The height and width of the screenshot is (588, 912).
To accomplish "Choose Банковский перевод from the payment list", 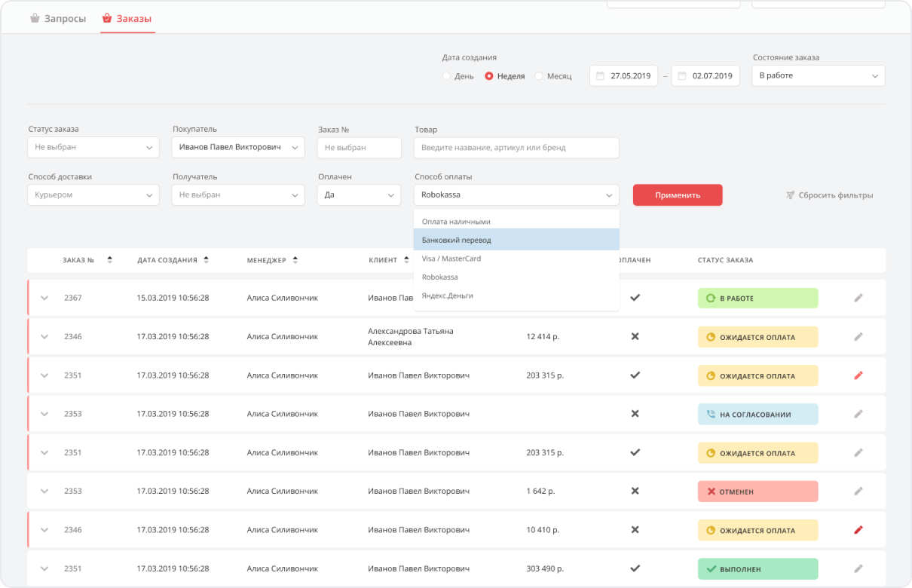I will coord(516,240).
